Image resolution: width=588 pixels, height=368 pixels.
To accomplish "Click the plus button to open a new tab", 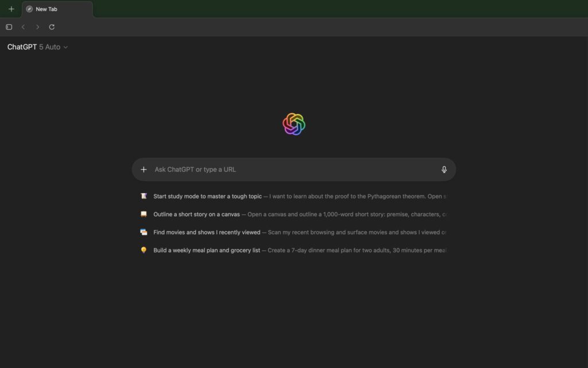I will click(11, 9).
